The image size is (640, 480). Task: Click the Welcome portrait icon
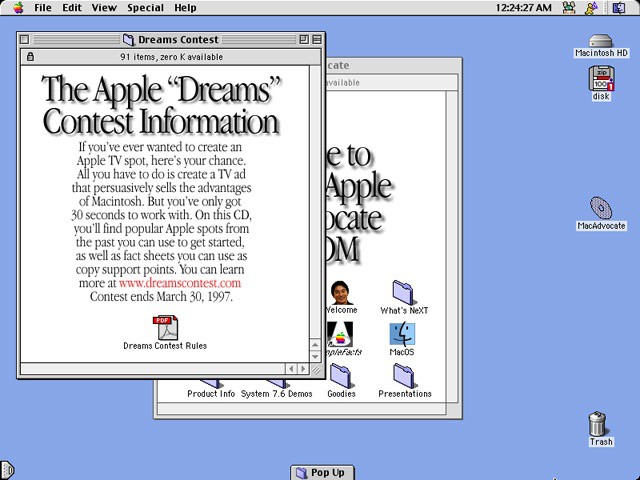coord(342,292)
